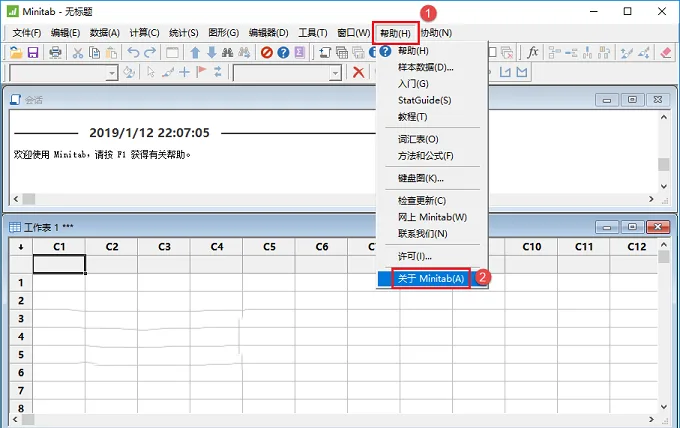Click the Print window icon
This screenshot has width=680, height=428.
55,53
